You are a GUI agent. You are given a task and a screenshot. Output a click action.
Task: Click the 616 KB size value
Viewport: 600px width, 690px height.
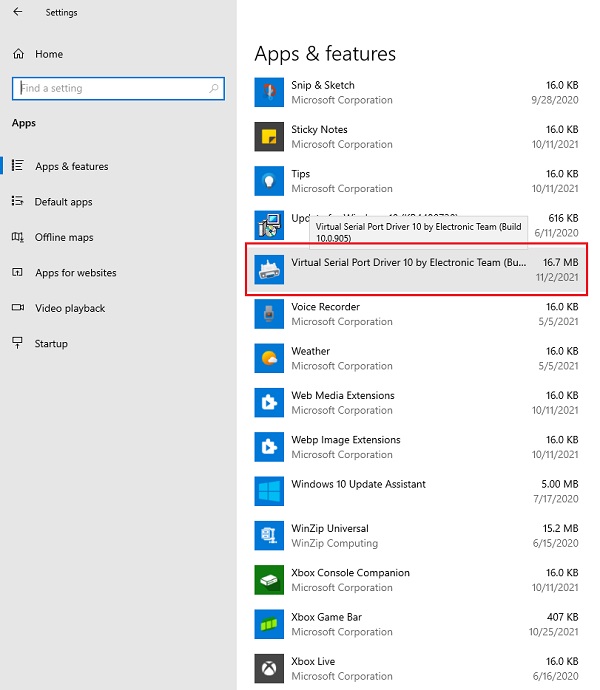tap(563, 218)
